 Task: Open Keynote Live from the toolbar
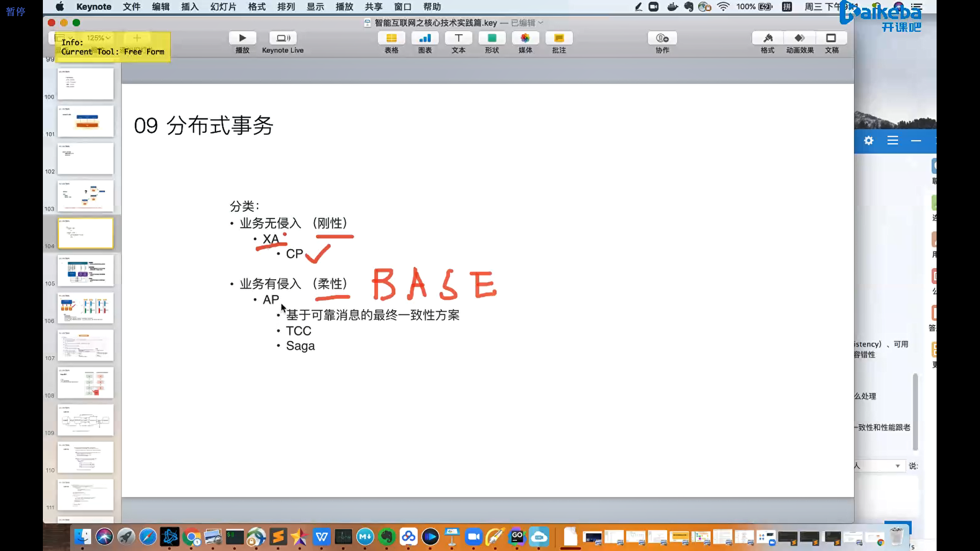tap(283, 38)
